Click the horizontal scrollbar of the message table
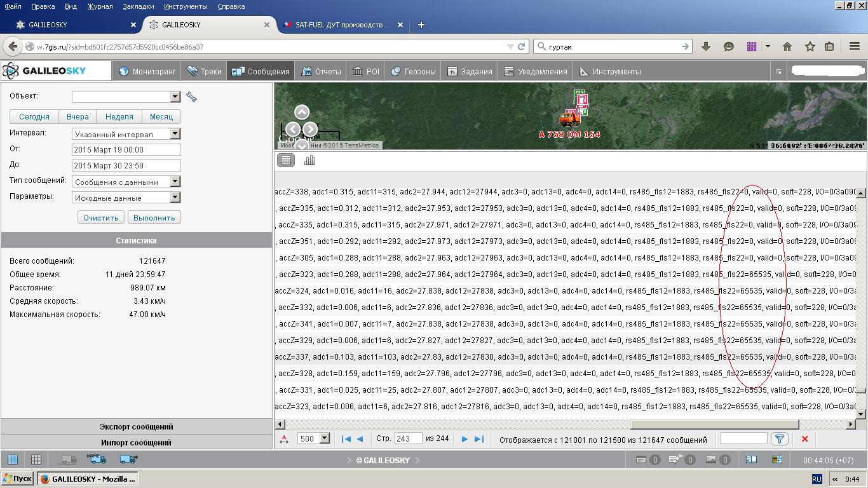Screen dimensions: 868x488 click(x=714, y=424)
